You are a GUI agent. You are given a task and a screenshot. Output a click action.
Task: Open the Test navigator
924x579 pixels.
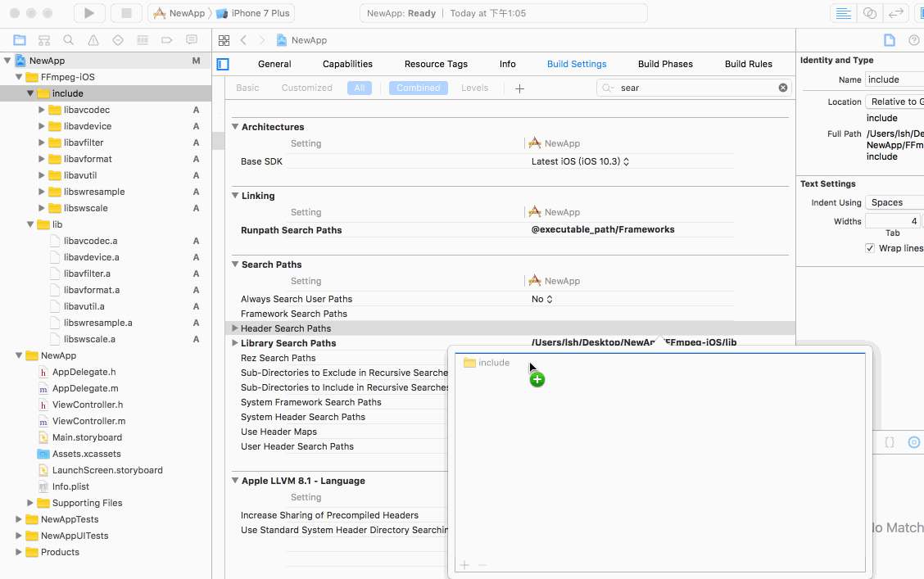[118, 40]
